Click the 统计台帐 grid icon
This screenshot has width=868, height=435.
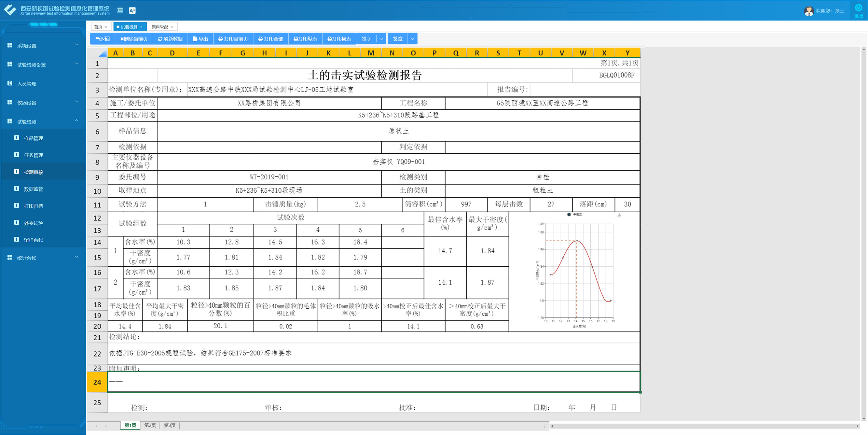(10, 258)
